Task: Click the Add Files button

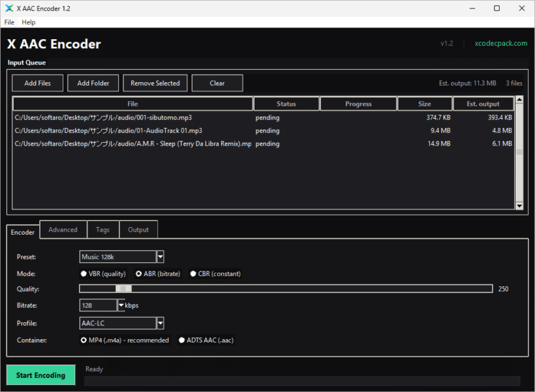Action: (x=38, y=83)
